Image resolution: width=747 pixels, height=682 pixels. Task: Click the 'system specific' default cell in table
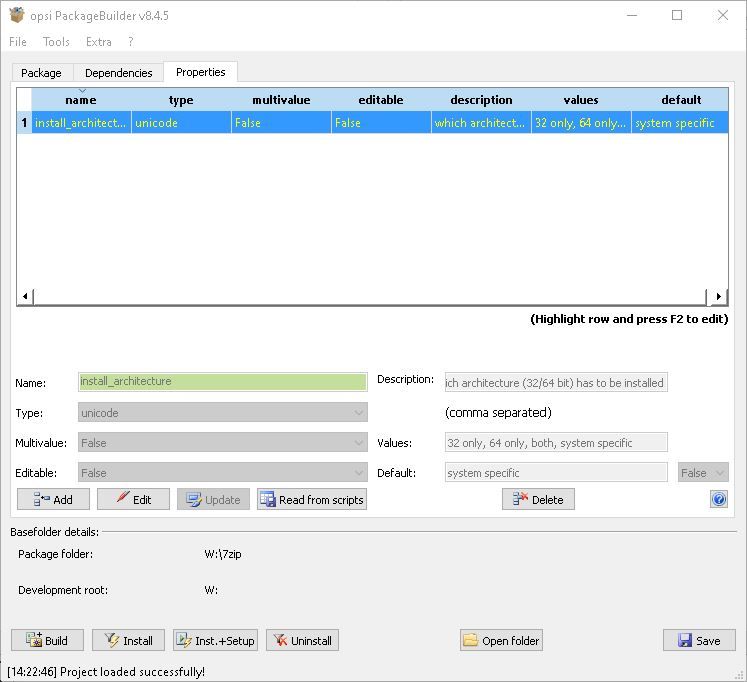[680, 122]
